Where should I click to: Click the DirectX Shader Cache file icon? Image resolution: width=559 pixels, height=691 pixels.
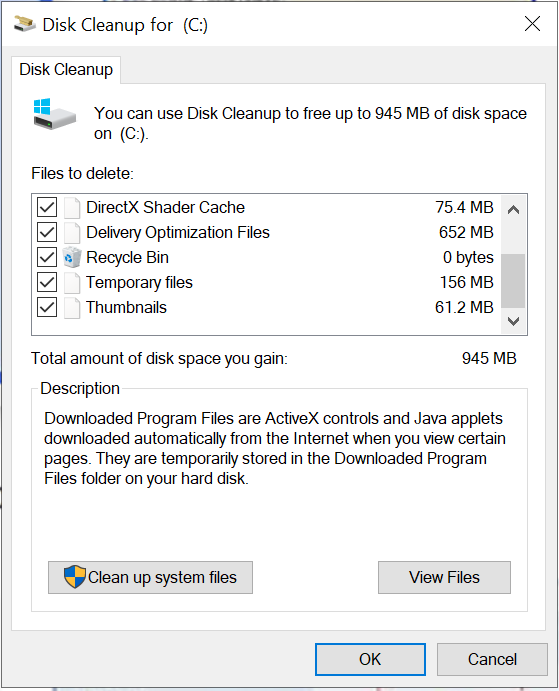click(72, 208)
